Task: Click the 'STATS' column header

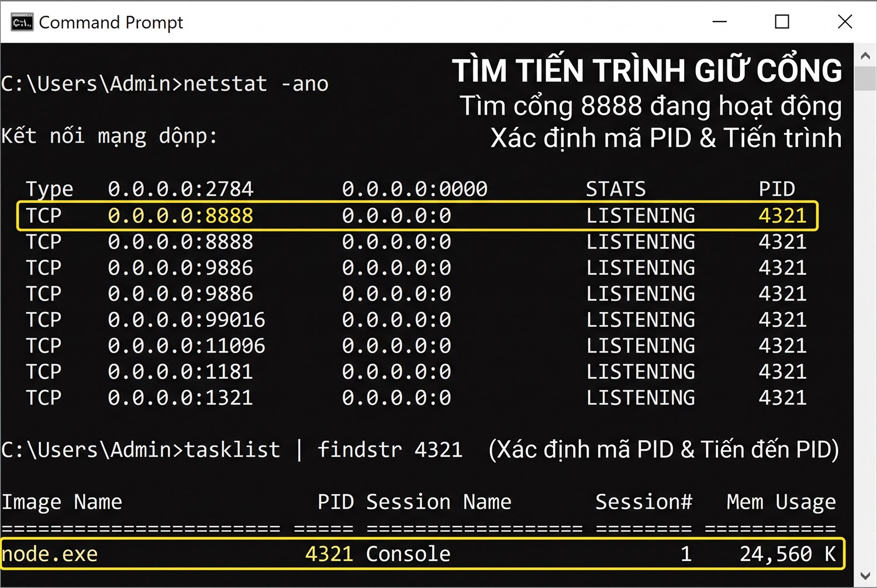Action: tap(616, 189)
